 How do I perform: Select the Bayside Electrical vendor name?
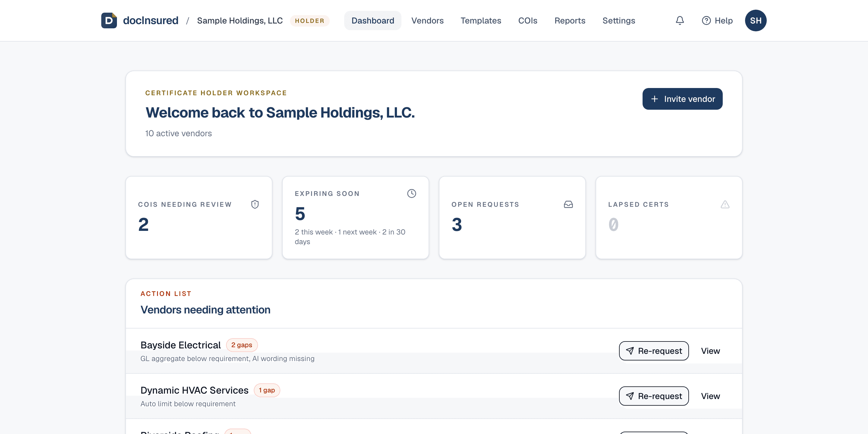pos(181,345)
